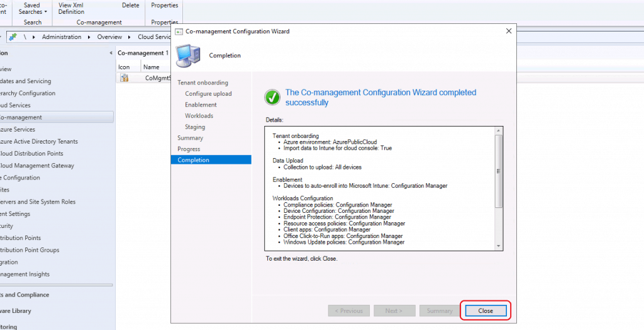Click the Name column header
644x330 pixels.
coord(151,67)
